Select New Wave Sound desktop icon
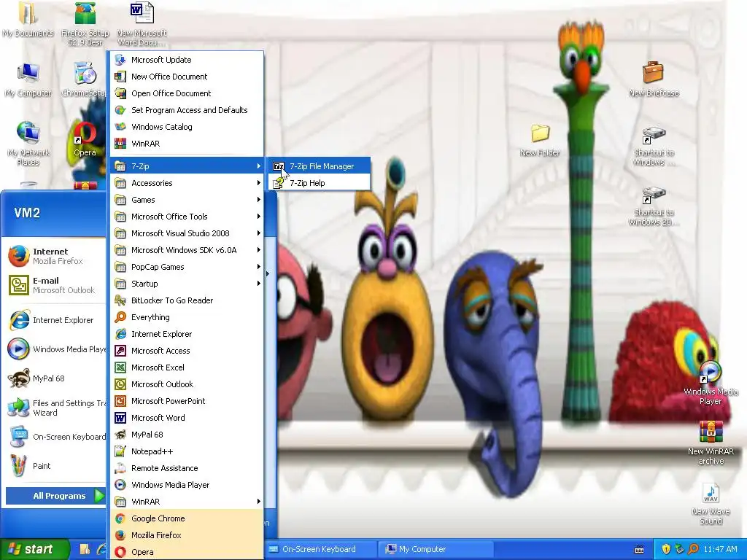Image resolution: width=747 pixels, height=560 pixels. 711,504
